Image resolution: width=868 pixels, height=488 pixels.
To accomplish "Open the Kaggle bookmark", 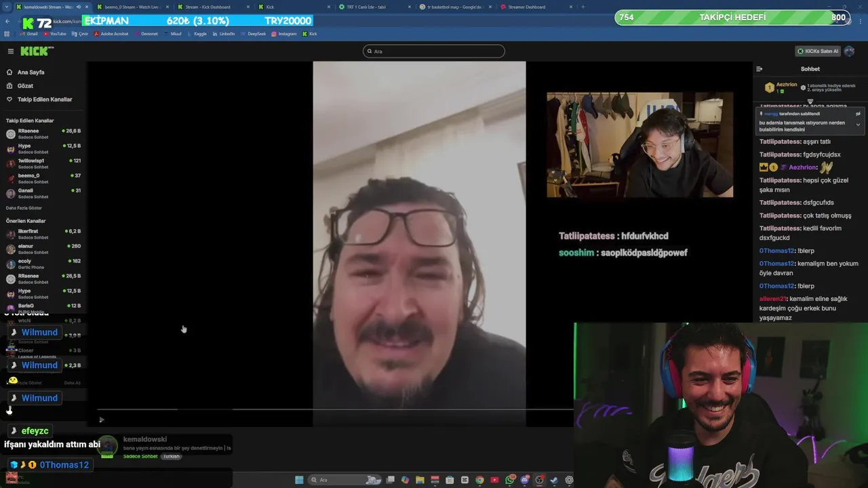I will (197, 34).
